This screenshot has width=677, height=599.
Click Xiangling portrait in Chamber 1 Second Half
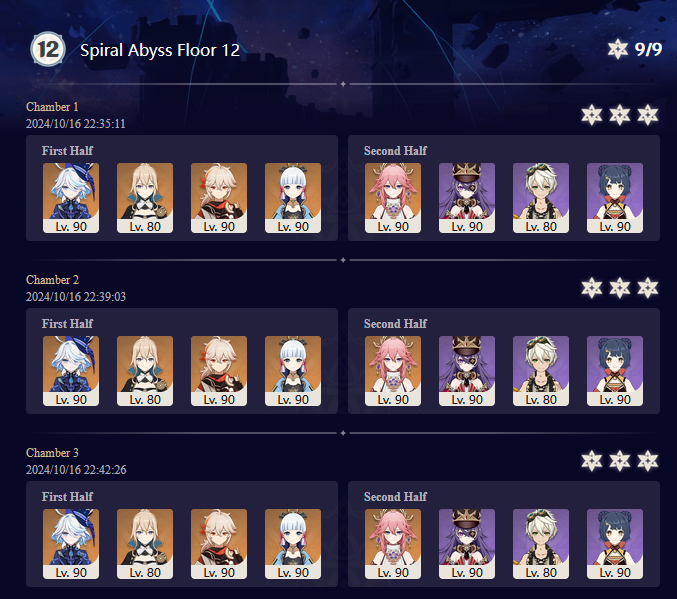(615, 198)
